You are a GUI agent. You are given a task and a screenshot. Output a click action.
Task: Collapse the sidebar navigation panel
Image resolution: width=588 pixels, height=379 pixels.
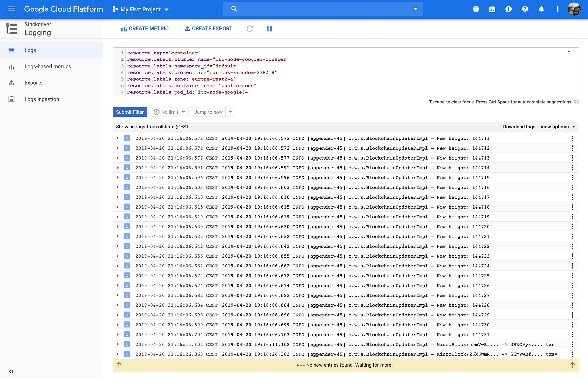click(x=11, y=371)
